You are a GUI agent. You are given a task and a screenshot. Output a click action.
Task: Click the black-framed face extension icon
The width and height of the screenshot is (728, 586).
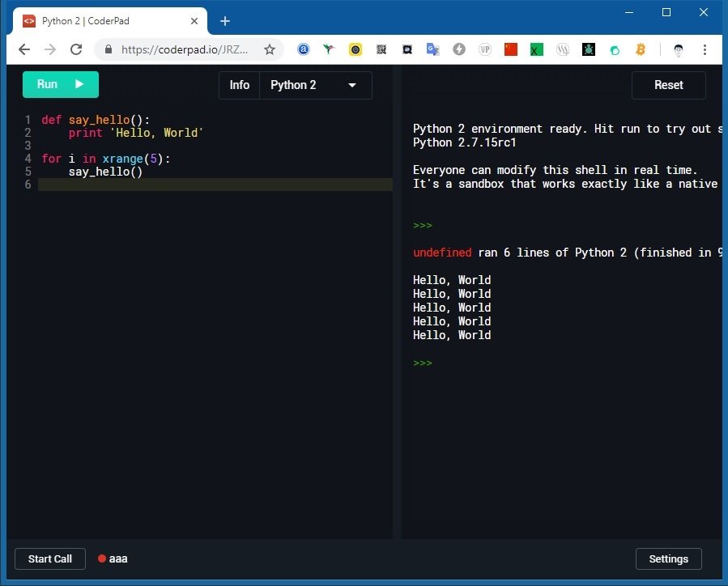[407, 49]
